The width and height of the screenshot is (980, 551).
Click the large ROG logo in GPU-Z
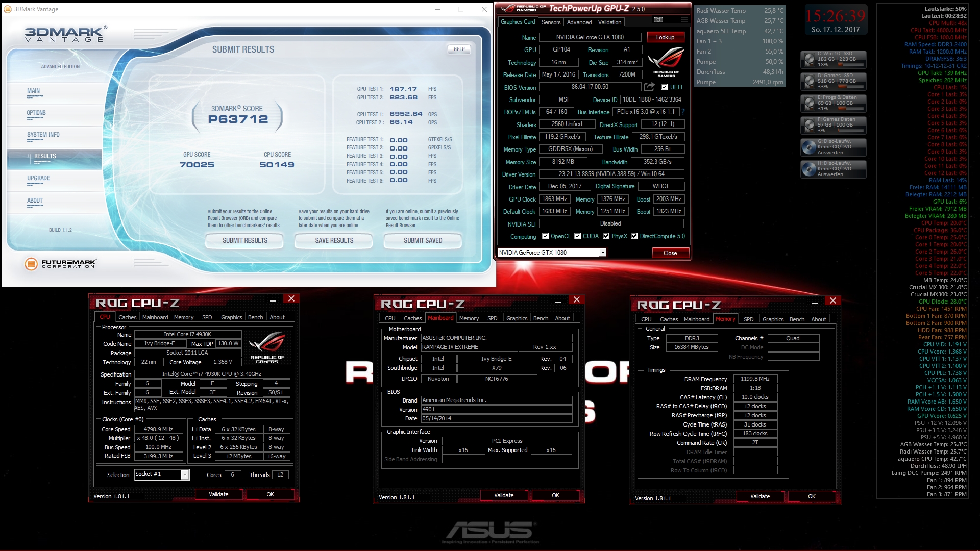coord(666,62)
